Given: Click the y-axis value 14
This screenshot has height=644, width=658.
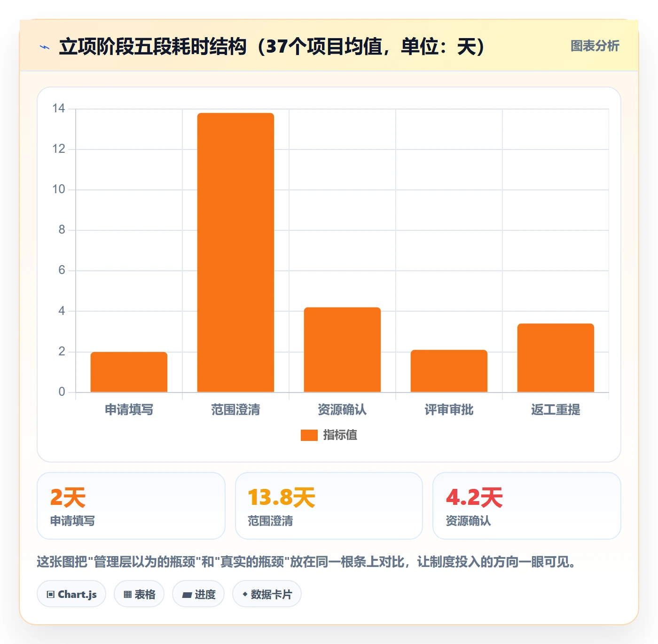Looking at the screenshot, I should pyautogui.click(x=59, y=109).
